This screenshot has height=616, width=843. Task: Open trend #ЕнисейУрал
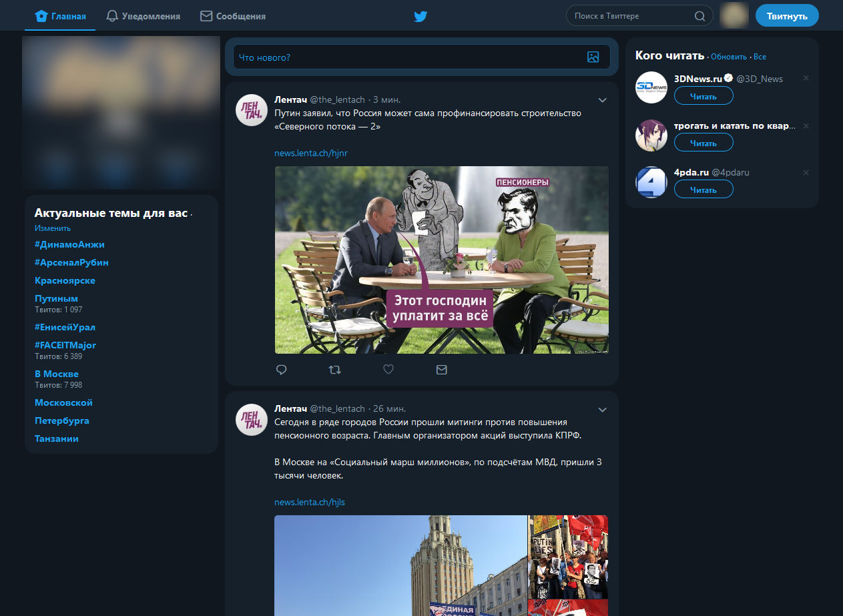65,327
